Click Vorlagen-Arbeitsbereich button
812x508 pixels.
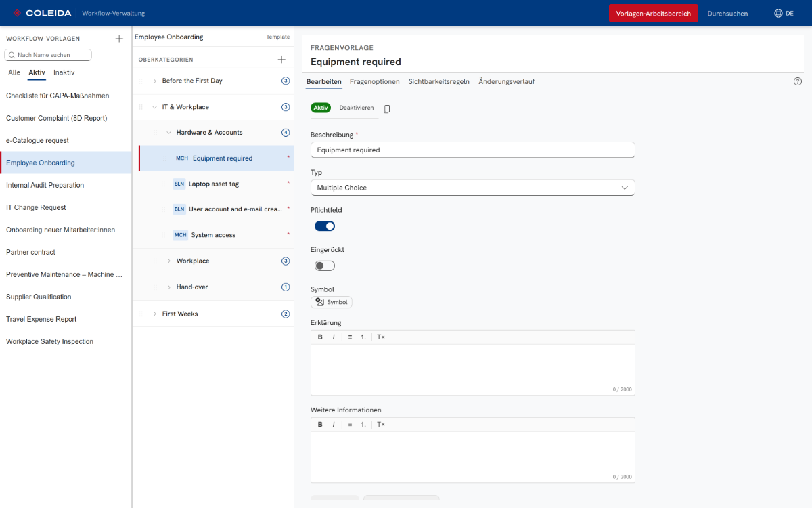(x=654, y=14)
